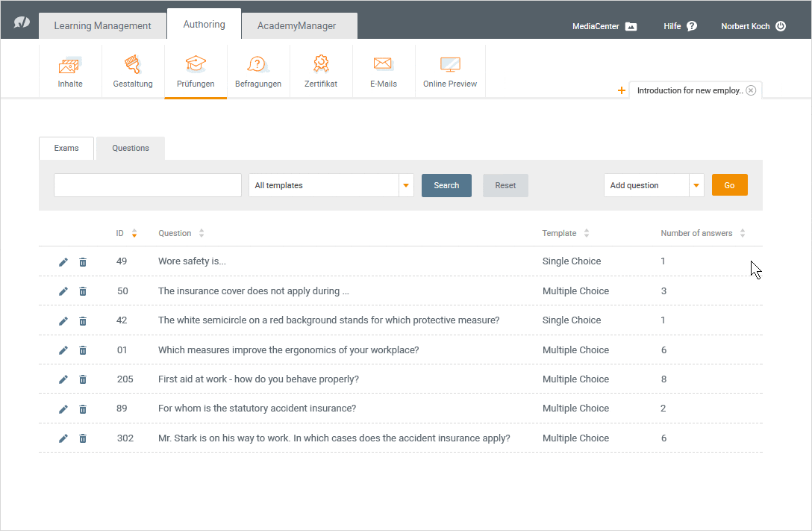Open the Gestaltung design tool
The height and width of the screenshot is (531, 812).
[133, 72]
